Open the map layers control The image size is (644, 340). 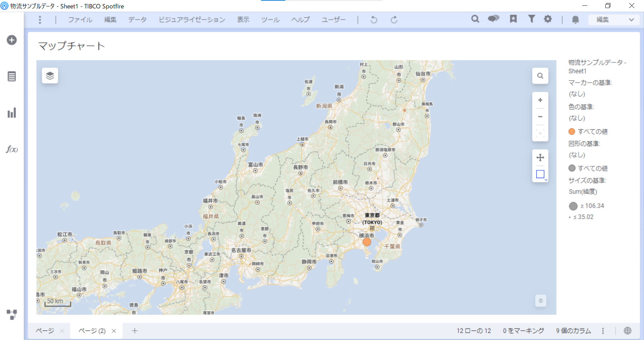(x=50, y=76)
